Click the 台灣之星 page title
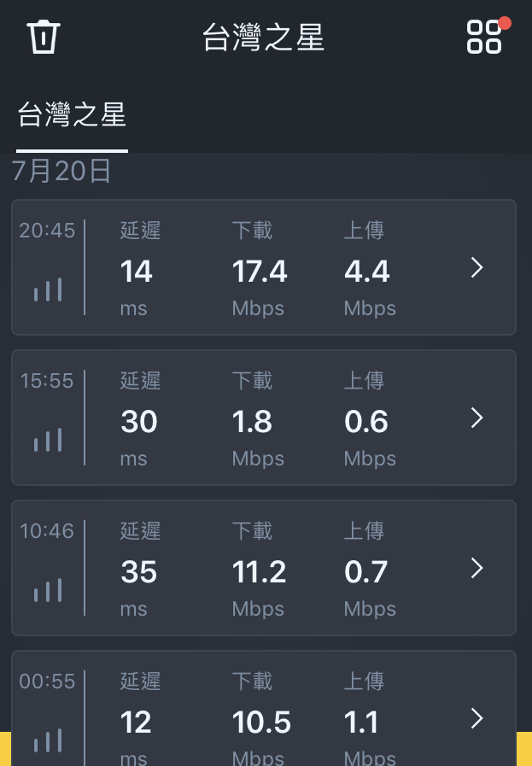Image resolution: width=532 pixels, height=766 pixels. [263, 37]
